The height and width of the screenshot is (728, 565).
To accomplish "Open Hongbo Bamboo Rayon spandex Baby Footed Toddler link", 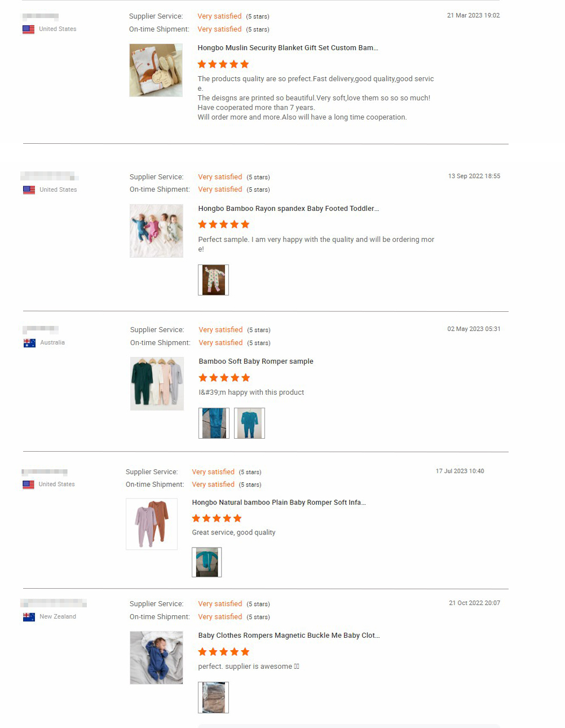I will pyautogui.click(x=288, y=209).
